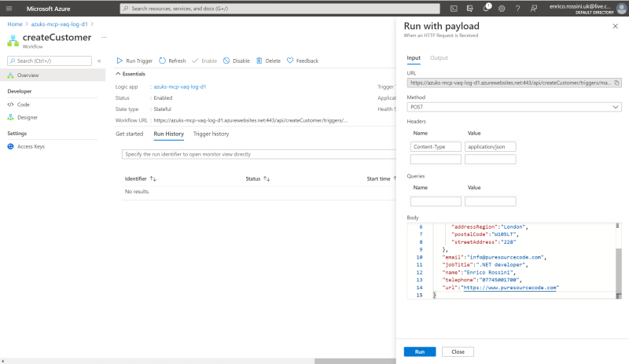Follow the puresourcecode.com link in Body

click(x=509, y=288)
